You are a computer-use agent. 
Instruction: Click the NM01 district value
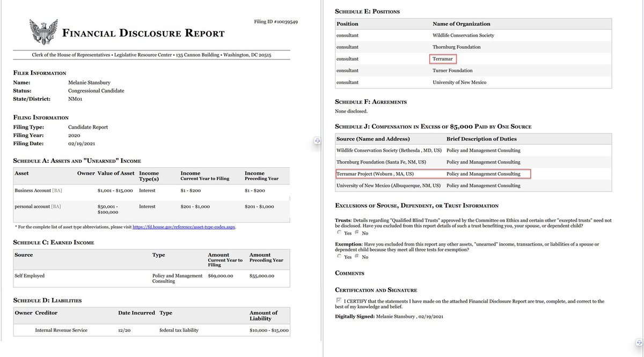[75, 99]
